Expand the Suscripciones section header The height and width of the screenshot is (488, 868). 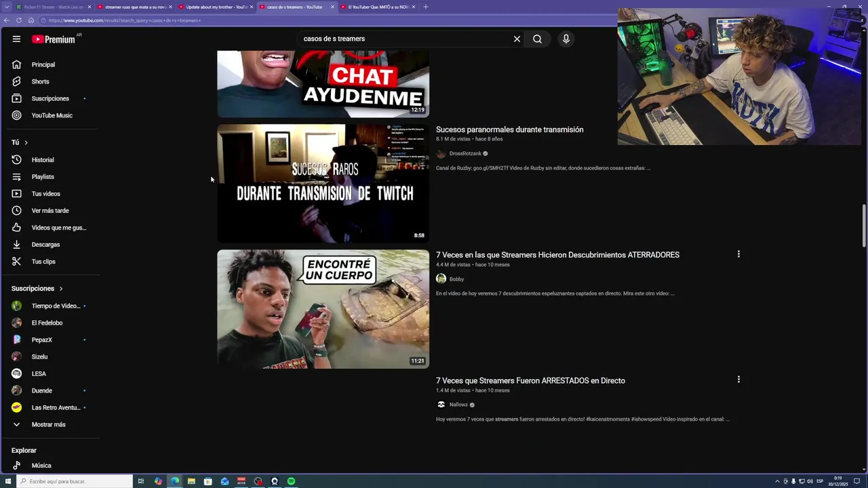tap(37, 289)
